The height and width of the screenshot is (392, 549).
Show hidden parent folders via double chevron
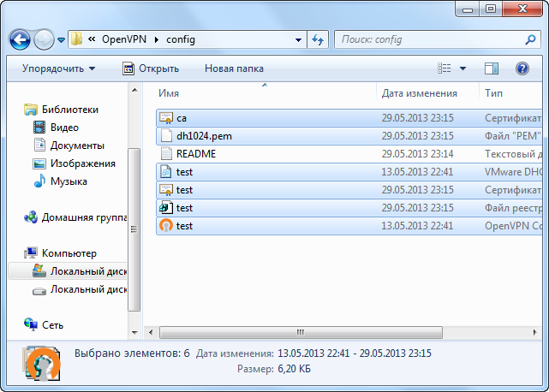[92, 39]
